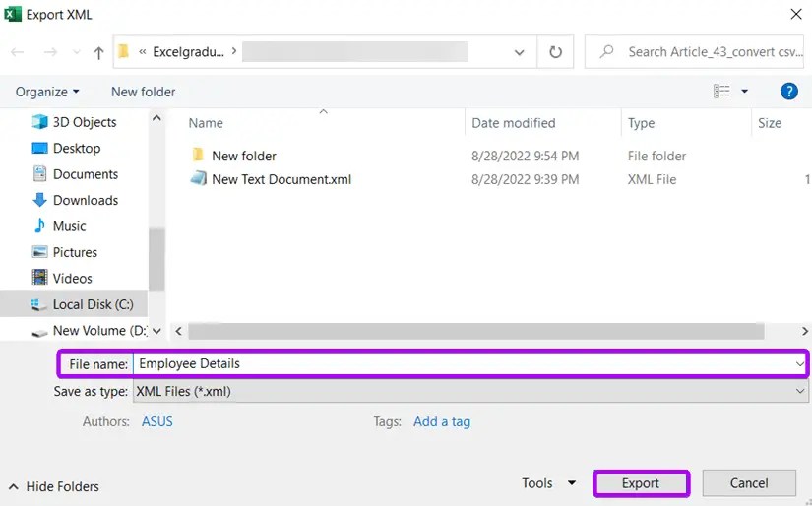Open the Save as type combo box

[470, 391]
